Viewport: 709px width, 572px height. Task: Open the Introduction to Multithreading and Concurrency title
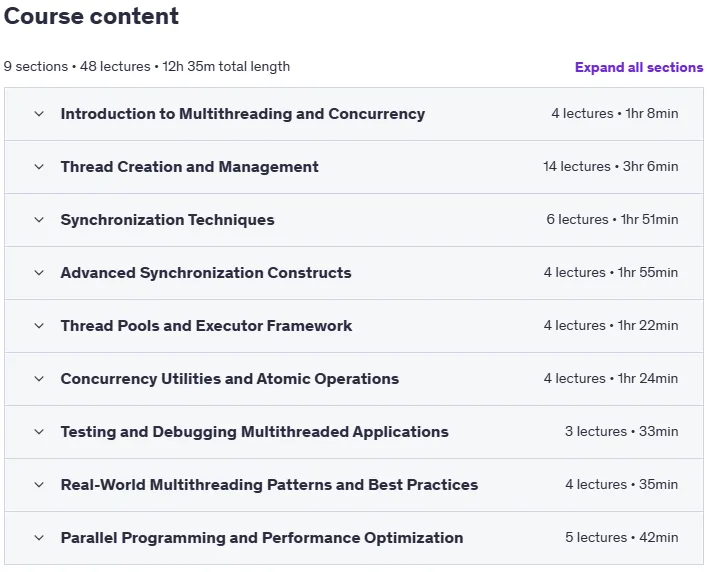coord(243,114)
